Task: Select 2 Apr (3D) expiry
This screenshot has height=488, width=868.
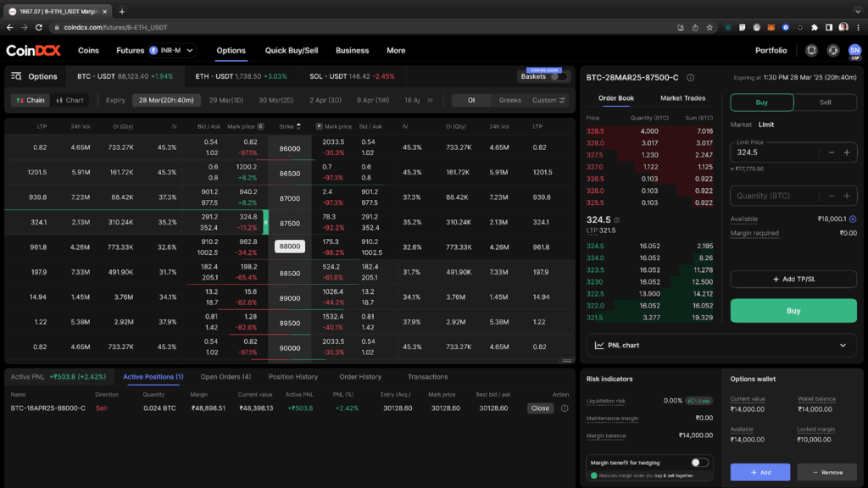Action: click(325, 100)
